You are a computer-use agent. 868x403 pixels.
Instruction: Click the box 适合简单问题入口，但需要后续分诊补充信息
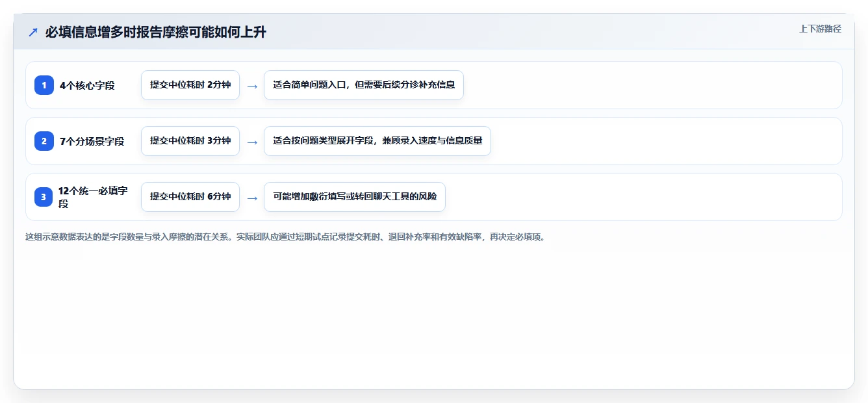(364, 85)
